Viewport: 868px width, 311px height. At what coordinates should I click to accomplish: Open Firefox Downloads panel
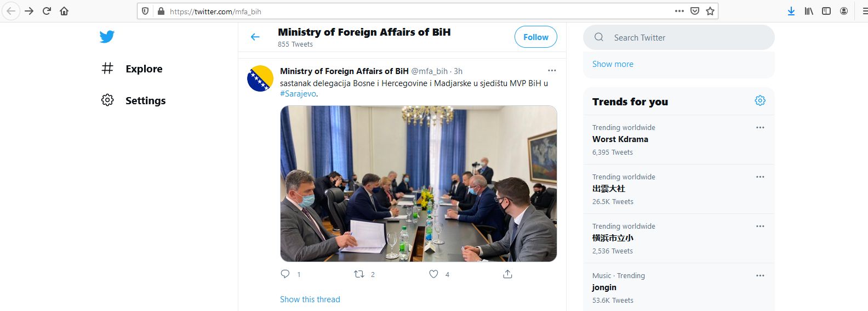[x=791, y=11]
